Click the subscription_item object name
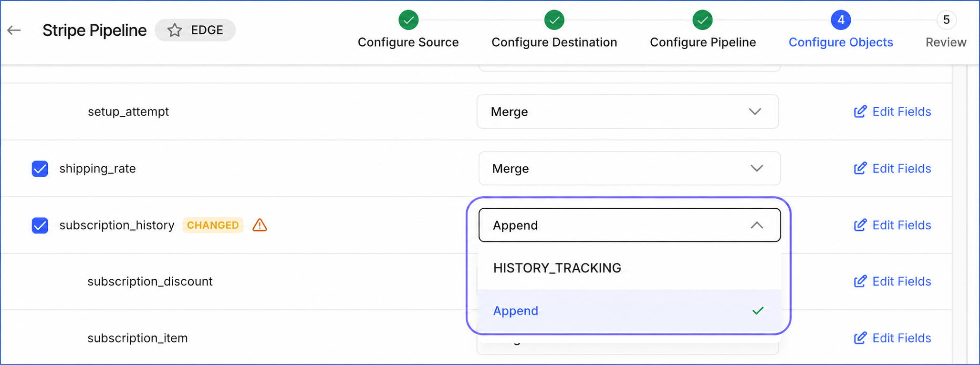The height and width of the screenshot is (365, 980). (137, 338)
